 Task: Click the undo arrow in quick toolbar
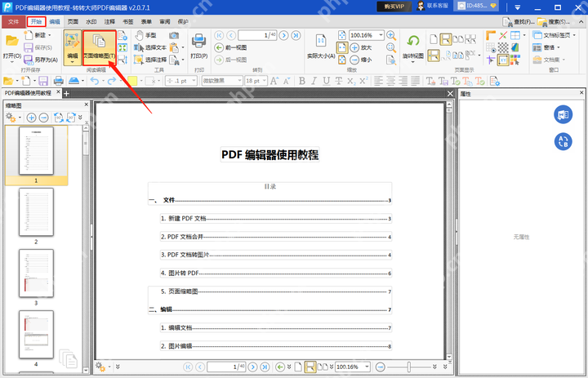click(x=95, y=81)
